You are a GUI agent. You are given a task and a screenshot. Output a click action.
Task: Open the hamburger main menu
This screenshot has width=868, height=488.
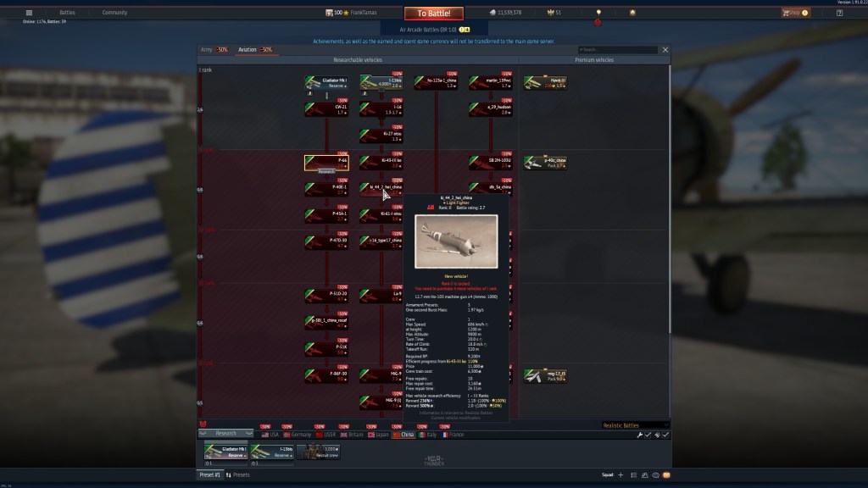pos(29,13)
